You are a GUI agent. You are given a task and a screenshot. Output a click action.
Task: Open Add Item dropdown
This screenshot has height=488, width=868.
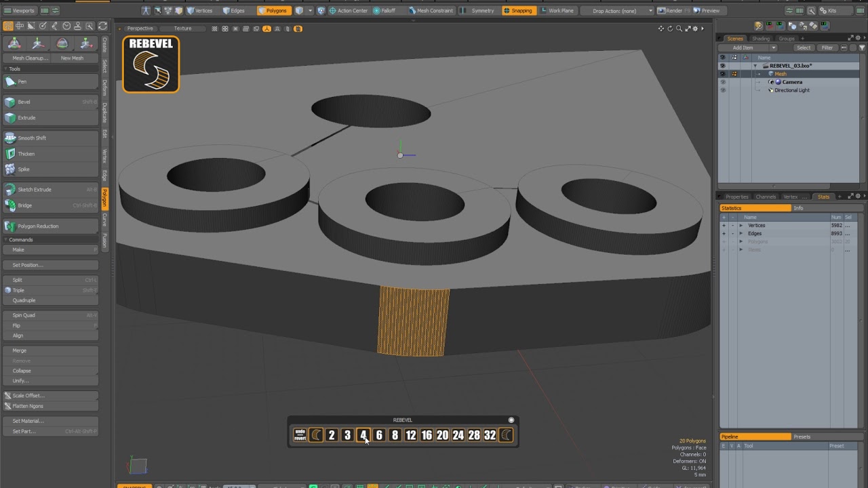pos(749,47)
